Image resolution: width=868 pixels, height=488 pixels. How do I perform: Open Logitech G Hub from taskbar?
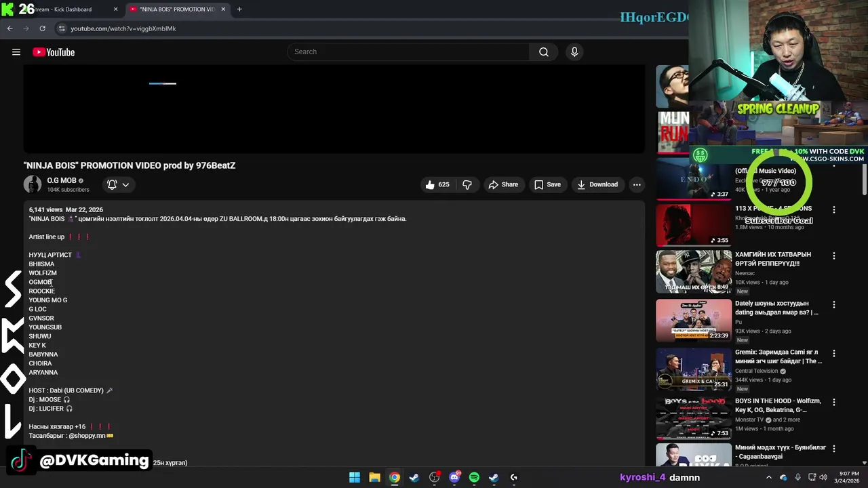point(514,477)
